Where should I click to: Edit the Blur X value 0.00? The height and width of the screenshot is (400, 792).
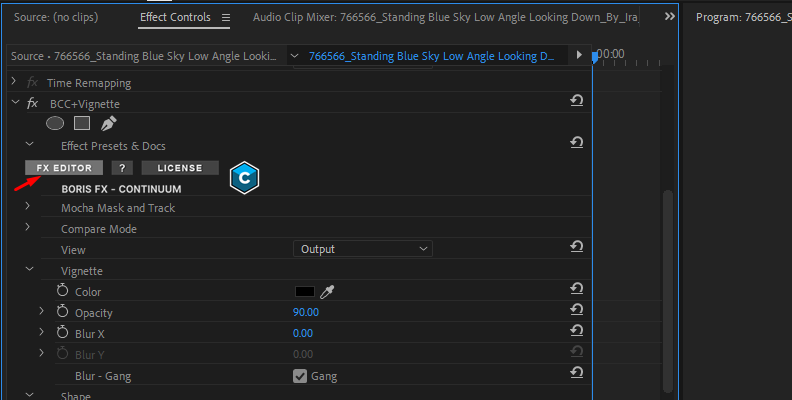(x=303, y=333)
